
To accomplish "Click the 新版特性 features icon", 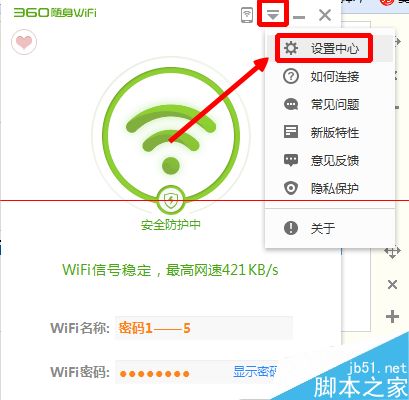I will tap(291, 132).
